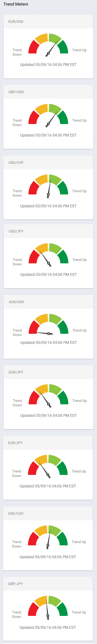
Task: Click the red segment of EUR/USD gauge
Action: coord(34,47)
